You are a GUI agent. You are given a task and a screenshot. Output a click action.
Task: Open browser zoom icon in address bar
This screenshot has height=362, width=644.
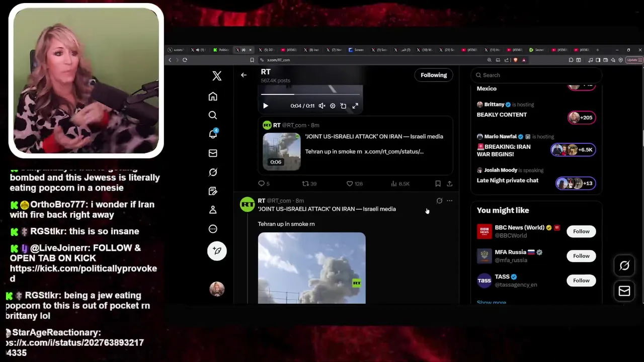click(x=489, y=60)
